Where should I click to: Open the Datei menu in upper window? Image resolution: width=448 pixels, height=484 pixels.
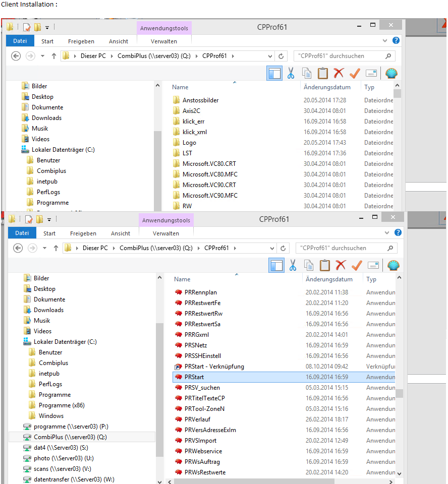(x=20, y=41)
